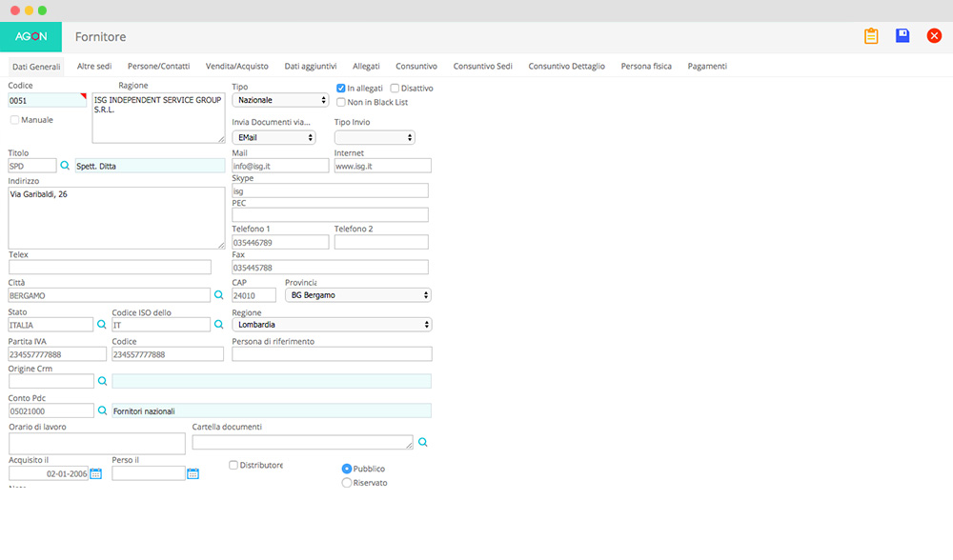The height and width of the screenshot is (560, 953).
Task: Click the AGON logo
Action: [31, 36]
